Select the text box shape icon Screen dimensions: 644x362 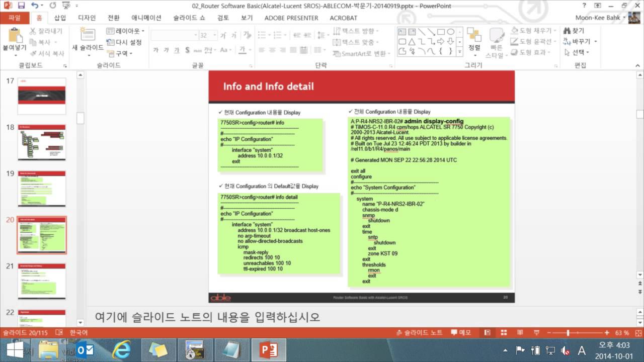[402, 32]
